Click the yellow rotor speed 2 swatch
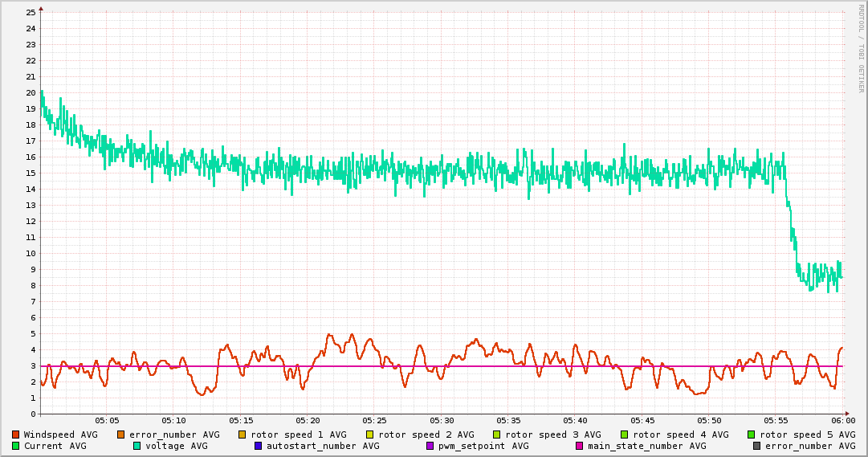 click(370, 435)
